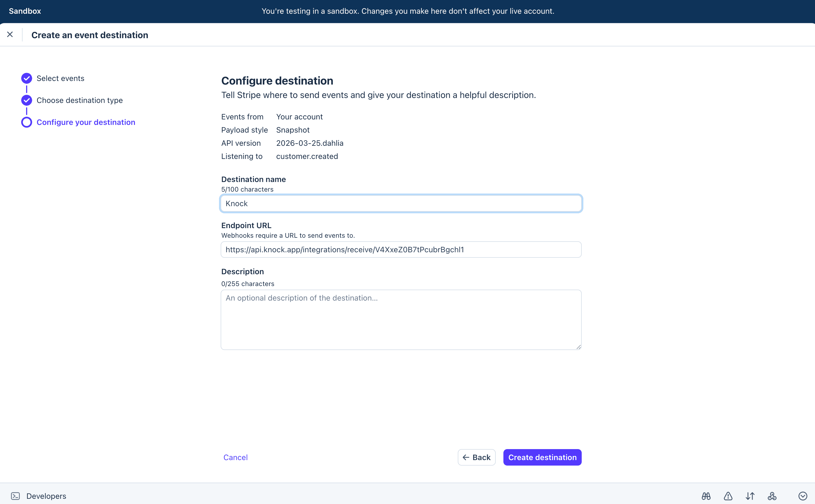Open API request logs with arrows icon
This screenshot has width=815, height=504.
750,496
